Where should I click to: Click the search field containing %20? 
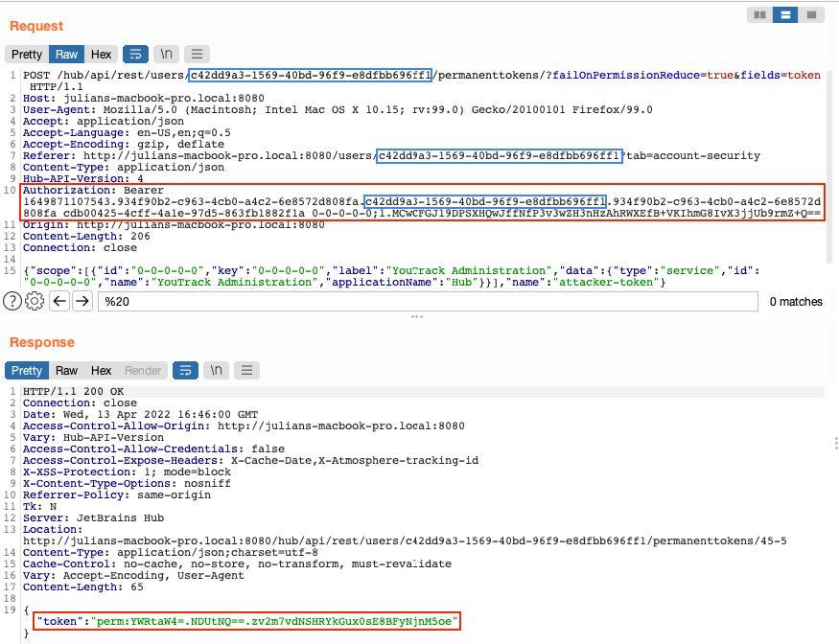click(x=422, y=301)
